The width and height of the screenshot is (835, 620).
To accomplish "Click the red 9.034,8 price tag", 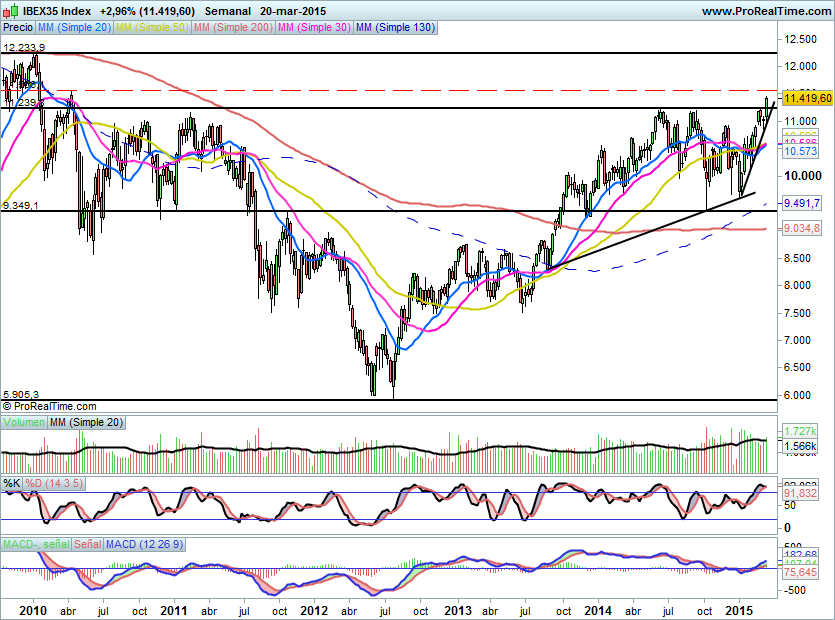I will pos(802,229).
